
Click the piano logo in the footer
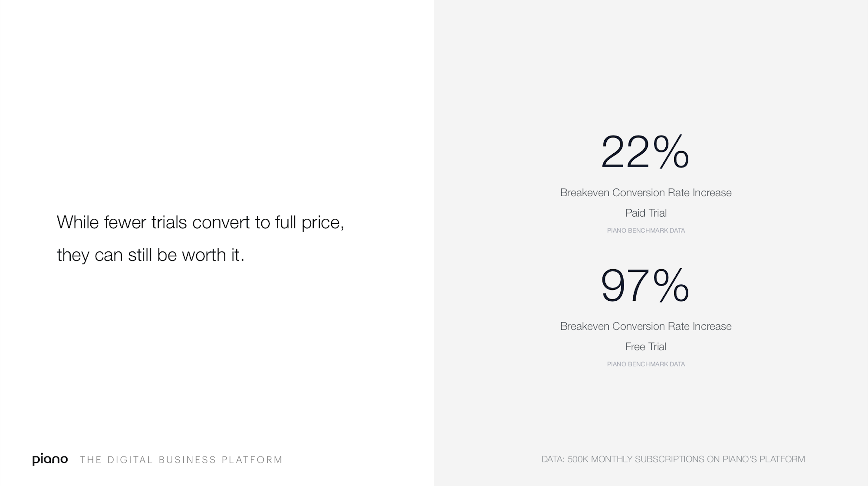pos(50,459)
